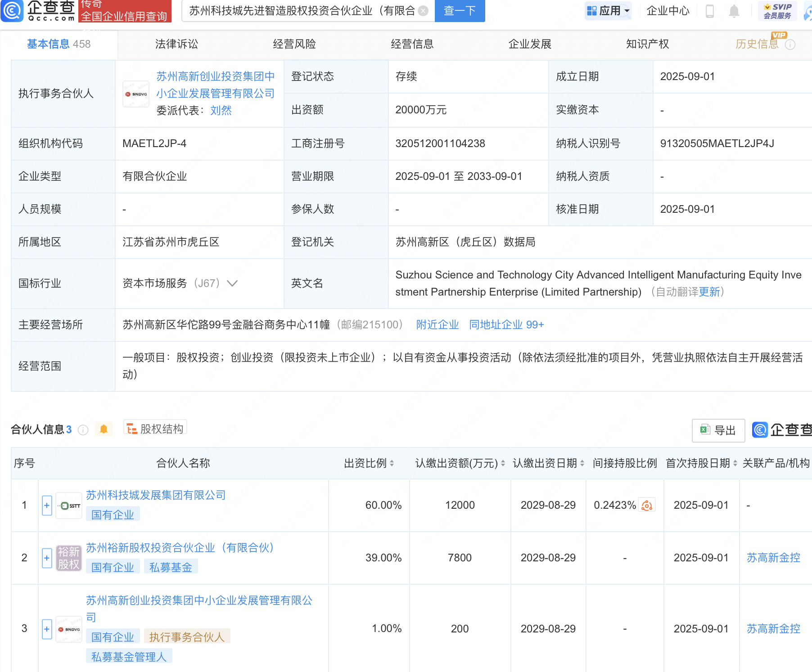Open SSTT logo of 苏州科技城发展集团
This screenshot has height=672, width=812.
pos(69,506)
